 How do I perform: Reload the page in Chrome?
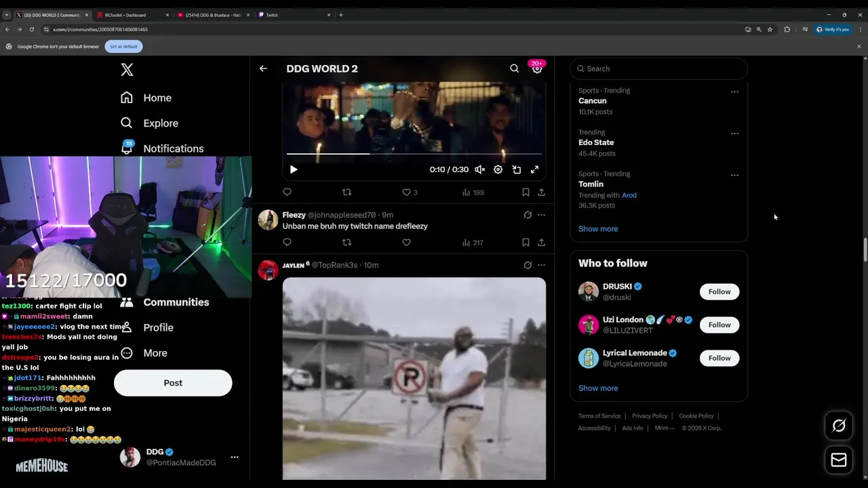pos(31,29)
